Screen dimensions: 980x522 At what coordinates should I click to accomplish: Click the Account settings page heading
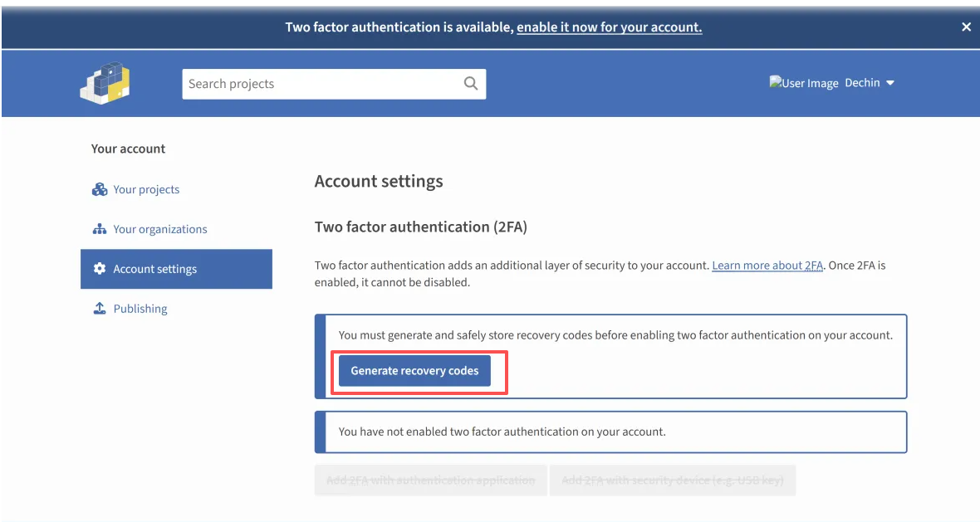[379, 181]
